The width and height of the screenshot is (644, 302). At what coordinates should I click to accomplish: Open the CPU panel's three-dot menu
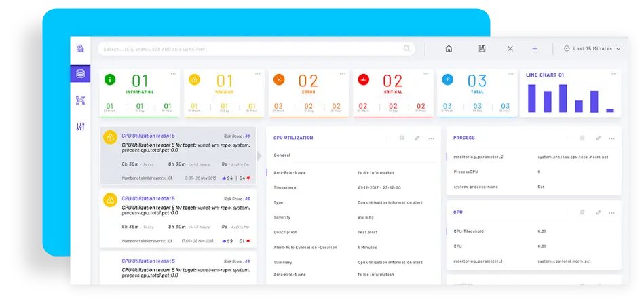612,212
